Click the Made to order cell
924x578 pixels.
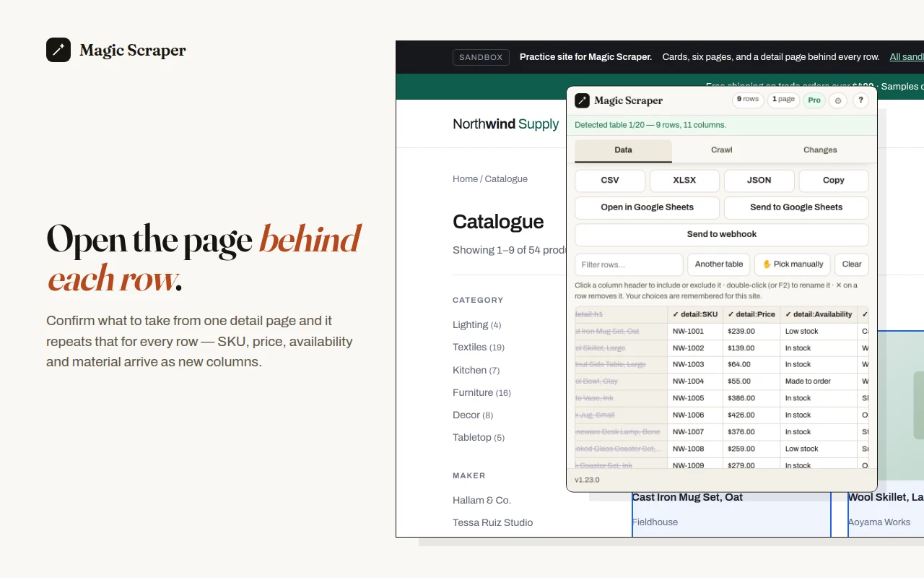pos(819,381)
